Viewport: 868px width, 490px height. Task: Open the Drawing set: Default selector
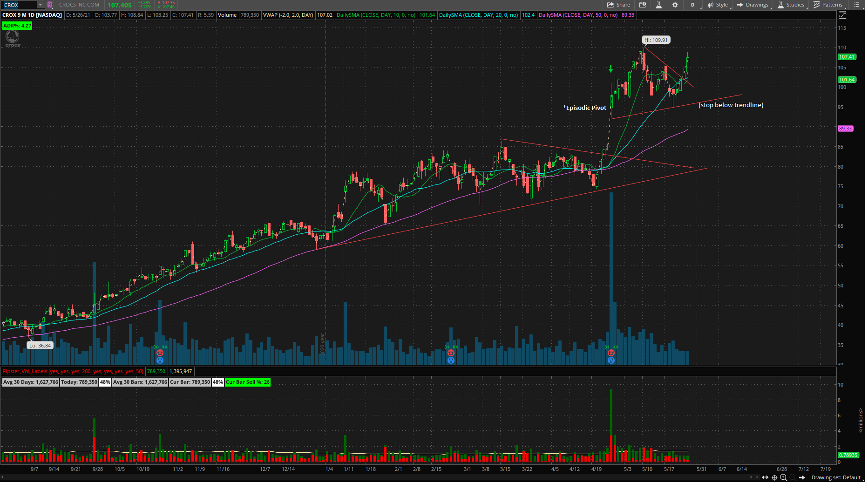[x=836, y=477]
